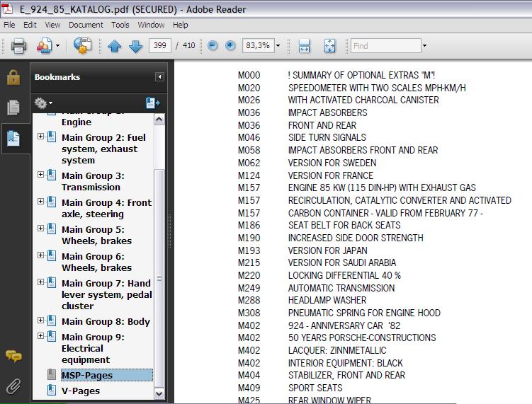The width and height of the screenshot is (532, 404).
Task: Open the Window menu
Action: (x=151, y=25)
